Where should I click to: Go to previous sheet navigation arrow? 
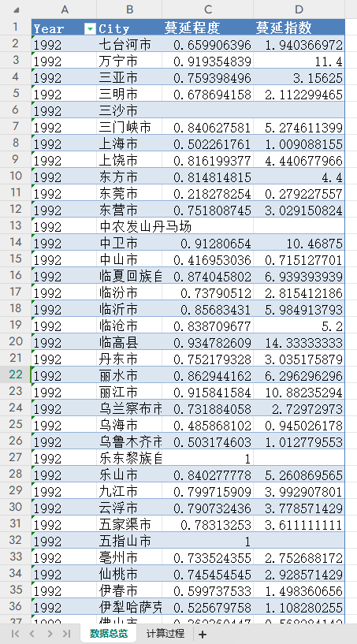pyautogui.click(x=32, y=634)
